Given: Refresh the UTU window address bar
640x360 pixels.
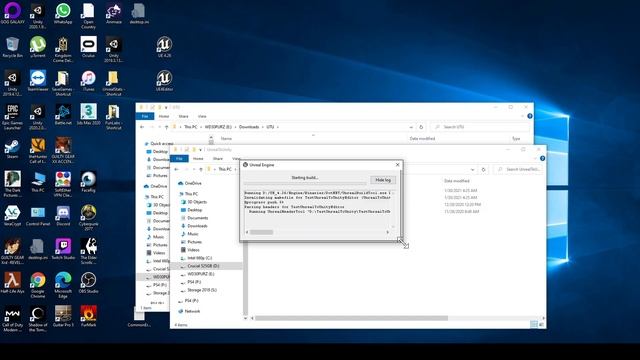Looking at the screenshot, I should pos(421,127).
